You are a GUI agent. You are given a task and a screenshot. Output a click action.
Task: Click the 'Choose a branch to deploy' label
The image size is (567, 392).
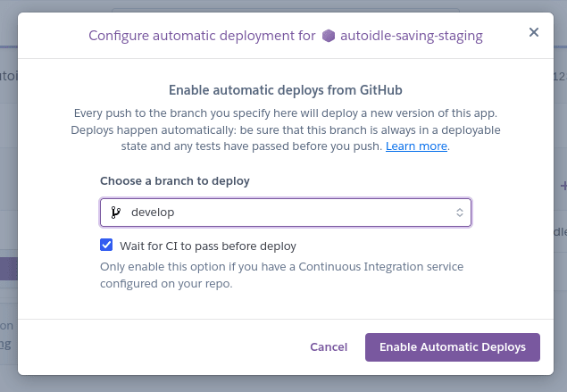[x=175, y=180]
